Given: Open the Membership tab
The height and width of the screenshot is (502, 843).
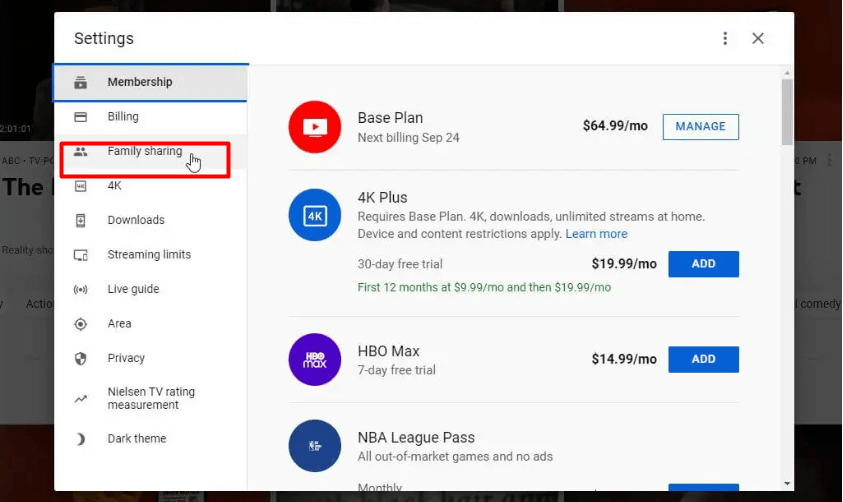Looking at the screenshot, I should pyautogui.click(x=140, y=82).
